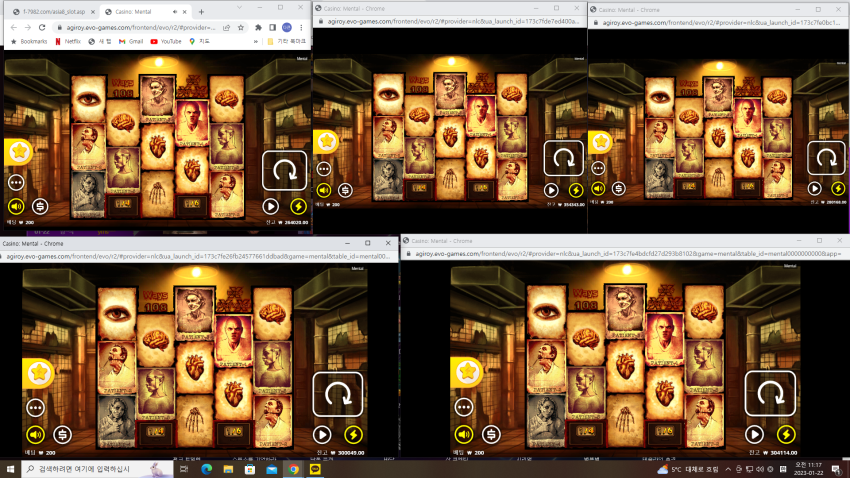Expand the three-dot game menu in top-right window

point(598,168)
